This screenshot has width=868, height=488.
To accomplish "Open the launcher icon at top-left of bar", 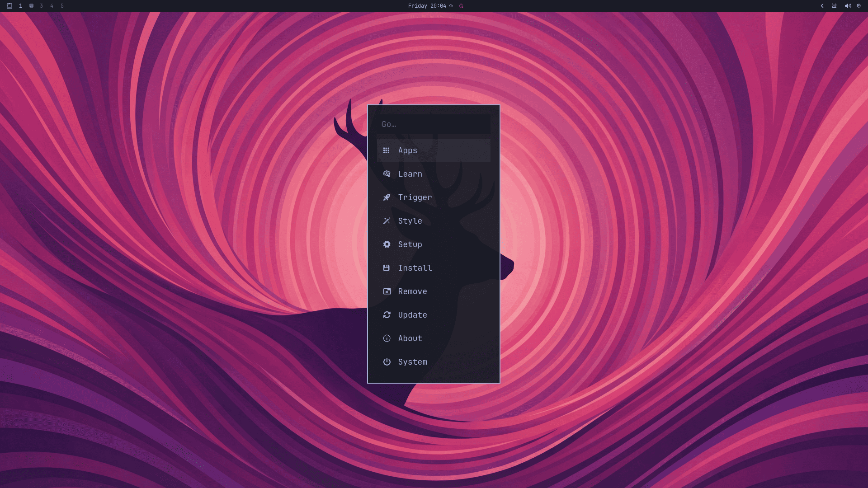I will [9, 6].
